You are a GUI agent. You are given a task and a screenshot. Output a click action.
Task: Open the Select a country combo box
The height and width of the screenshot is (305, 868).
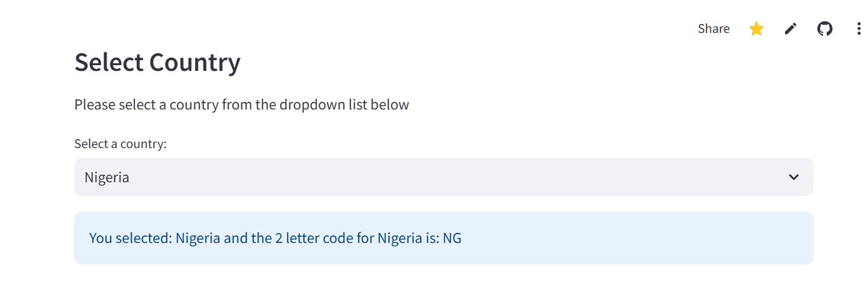click(x=444, y=177)
